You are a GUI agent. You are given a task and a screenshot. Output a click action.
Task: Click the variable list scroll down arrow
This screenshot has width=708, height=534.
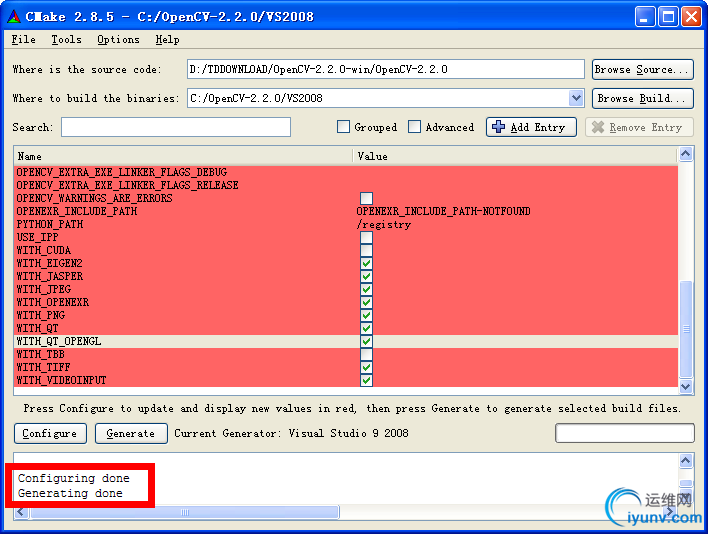click(x=685, y=387)
